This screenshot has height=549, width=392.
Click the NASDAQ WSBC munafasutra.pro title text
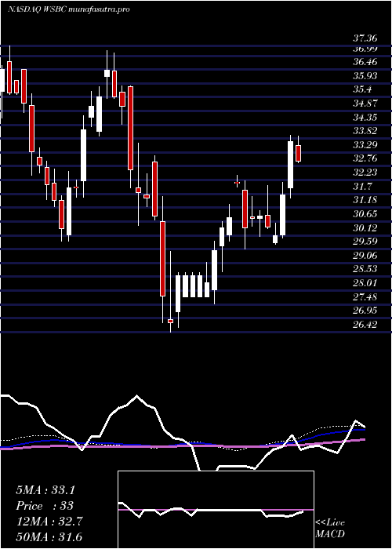tap(69, 9)
